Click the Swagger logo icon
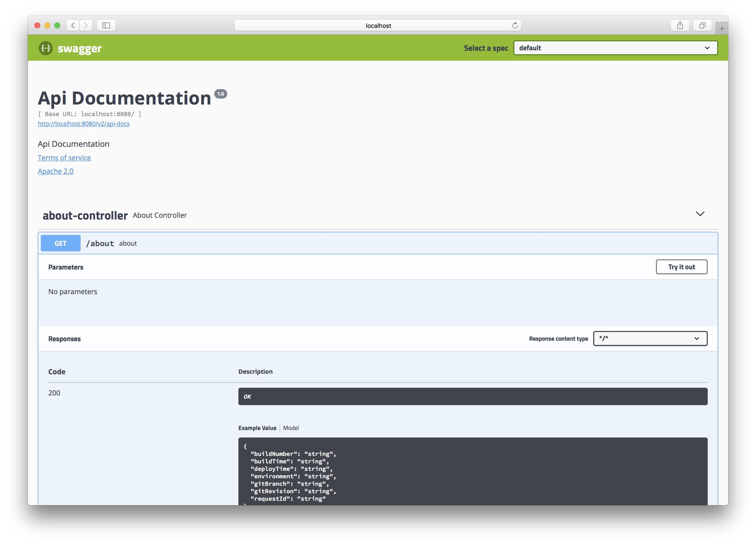The height and width of the screenshot is (545, 756). tap(46, 48)
